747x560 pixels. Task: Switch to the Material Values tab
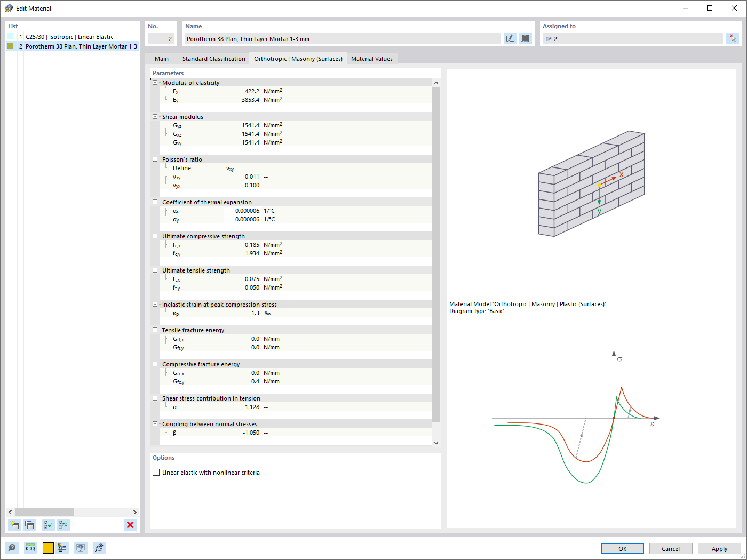372,58
